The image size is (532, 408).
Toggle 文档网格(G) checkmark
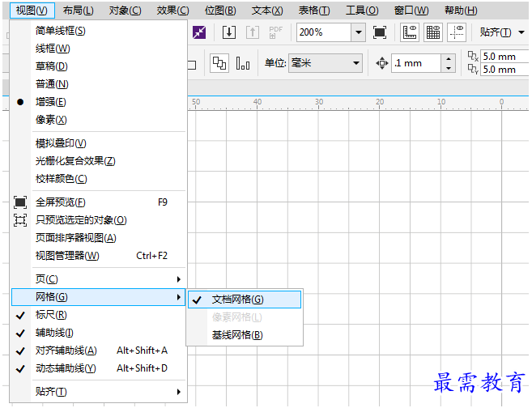pyautogui.click(x=245, y=300)
